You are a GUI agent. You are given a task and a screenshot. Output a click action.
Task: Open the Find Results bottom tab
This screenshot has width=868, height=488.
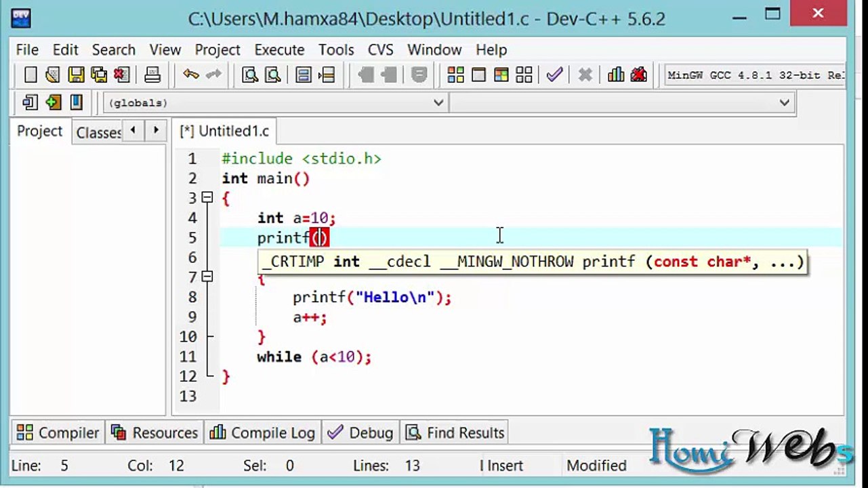click(455, 432)
